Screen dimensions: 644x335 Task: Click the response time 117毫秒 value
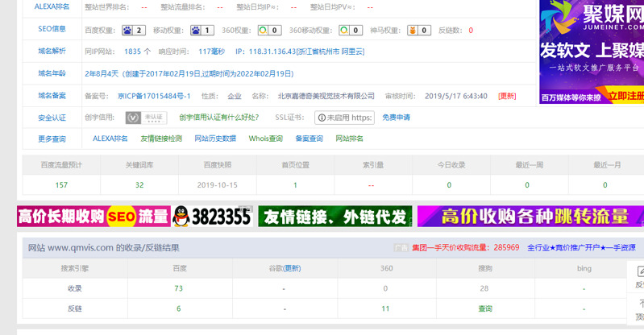(211, 52)
